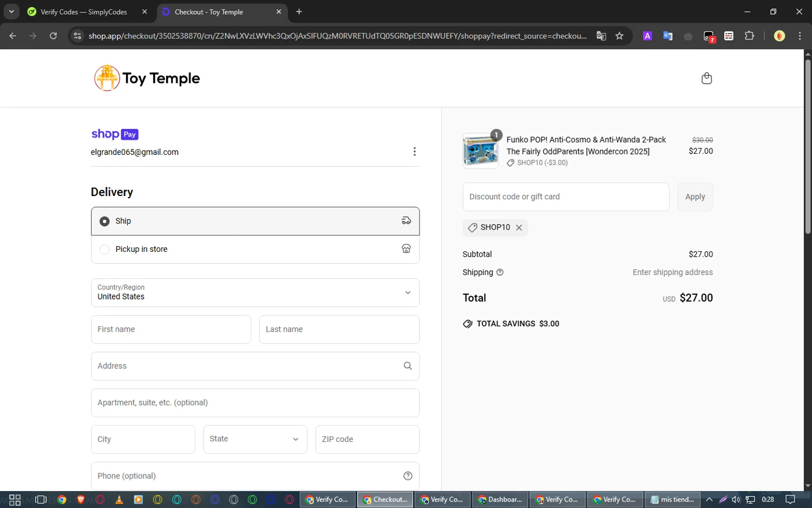Open the Chrome three-dot menu

800,36
